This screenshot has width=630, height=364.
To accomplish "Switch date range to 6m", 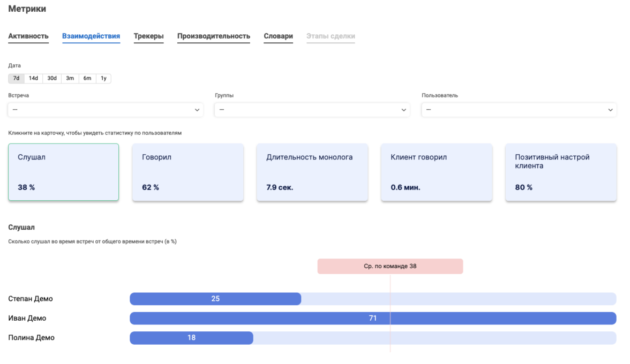I will click(x=87, y=78).
